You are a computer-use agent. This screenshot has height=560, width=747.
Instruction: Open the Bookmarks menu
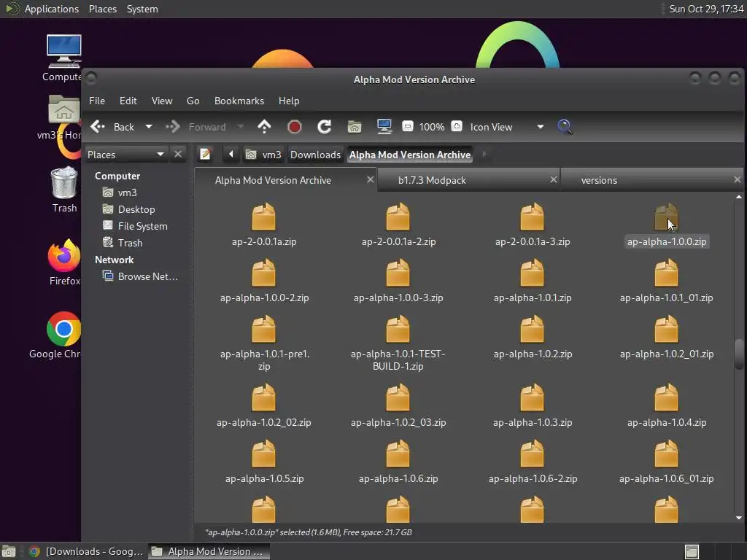[x=239, y=101]
